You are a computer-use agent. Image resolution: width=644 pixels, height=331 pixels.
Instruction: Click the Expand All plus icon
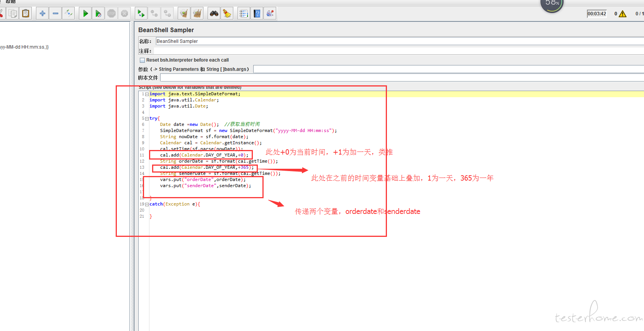(42, 13)
